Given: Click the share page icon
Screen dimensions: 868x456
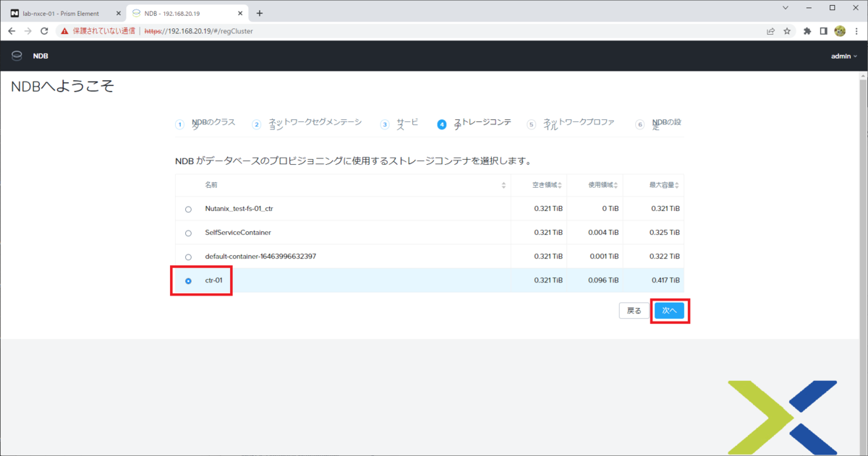Looking at the screenshot, I should pos(771,31).
